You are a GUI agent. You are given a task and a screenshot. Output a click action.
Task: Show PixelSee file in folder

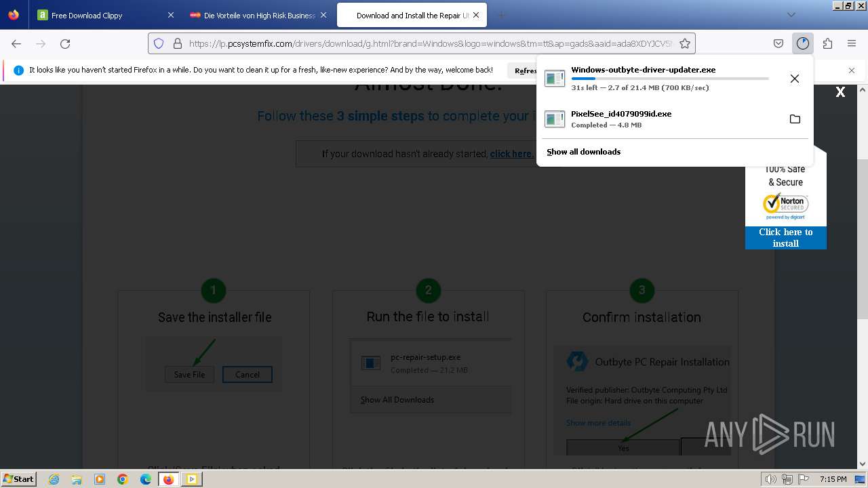[795, 119]
